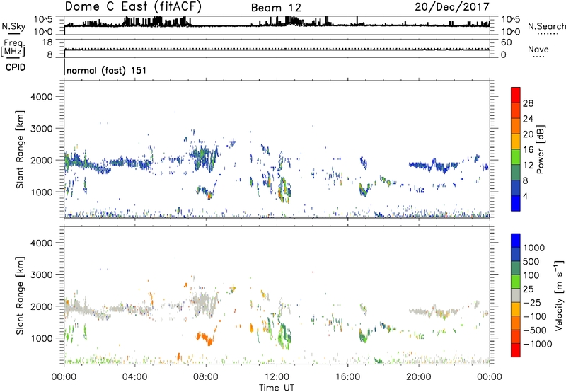Click the '16:00' time axis label
The width and height of the screenshot is (566, 392).
point(347,377)
